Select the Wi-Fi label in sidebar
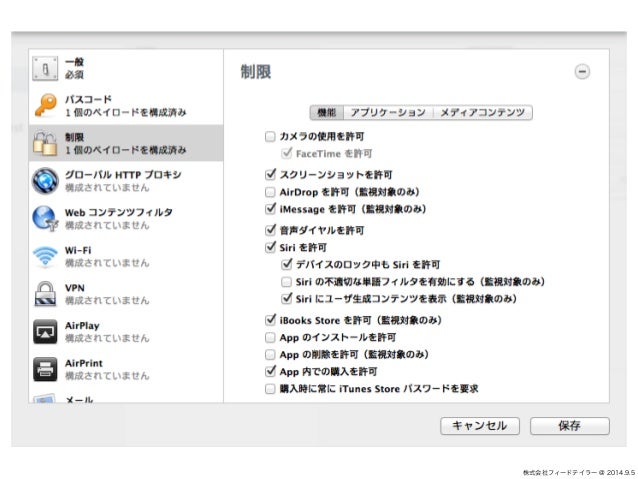 (78, 250)
